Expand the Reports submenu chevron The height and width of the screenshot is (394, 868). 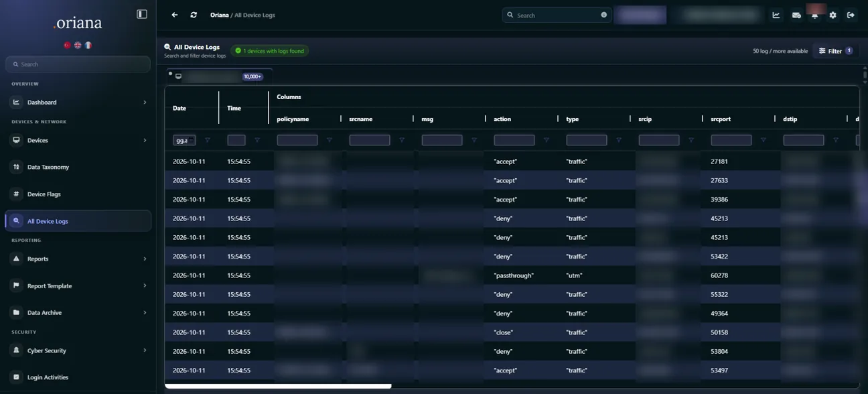[x=145, y=259]
